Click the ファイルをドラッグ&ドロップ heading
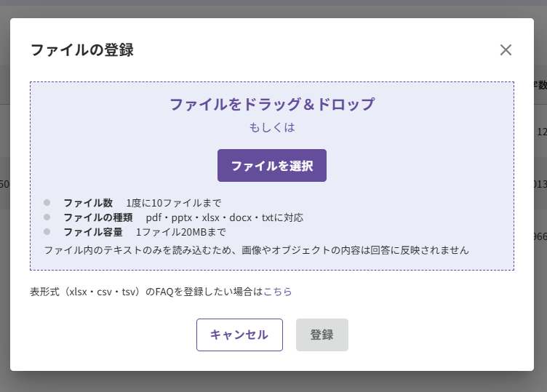547x392 pixels. click(x=272, y=104)
